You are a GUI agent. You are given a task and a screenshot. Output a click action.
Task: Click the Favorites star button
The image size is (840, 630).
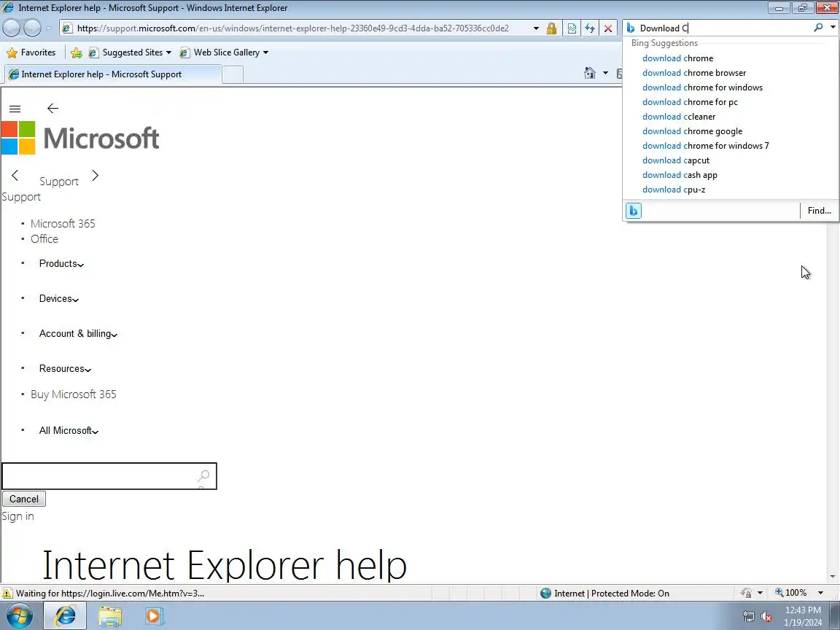[31, 52]
